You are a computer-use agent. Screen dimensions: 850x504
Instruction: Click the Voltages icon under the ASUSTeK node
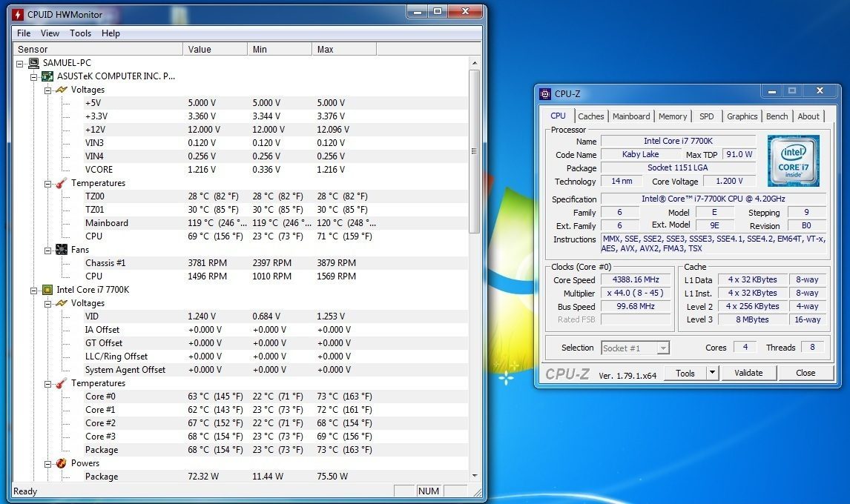pyautogui.click(x=62, y=90)
